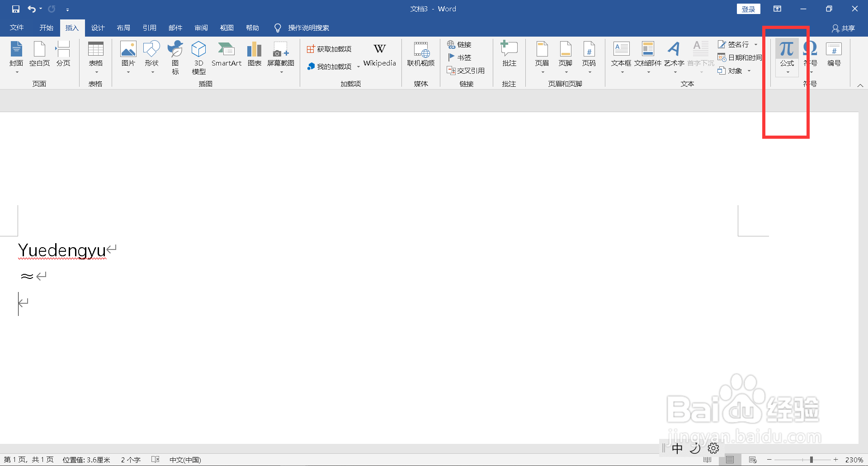The image size is (868, 466).
Task: Switch to the 审阅 (Review) tab
Action: (201, 28)
